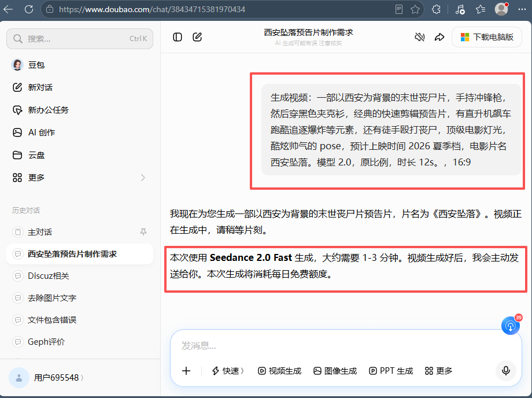Unpin 主对话 using the pin icon
The height and width of the screenshot is (398, 532).
point(143,232)
